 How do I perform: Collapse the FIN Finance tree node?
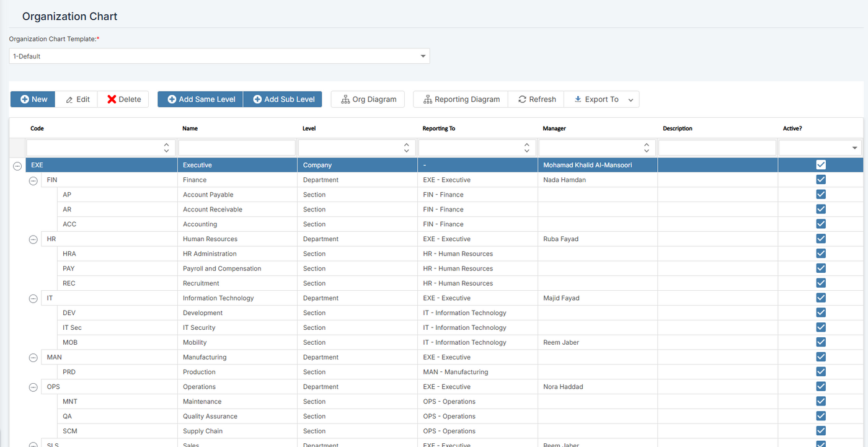click(x=33, y=180)
